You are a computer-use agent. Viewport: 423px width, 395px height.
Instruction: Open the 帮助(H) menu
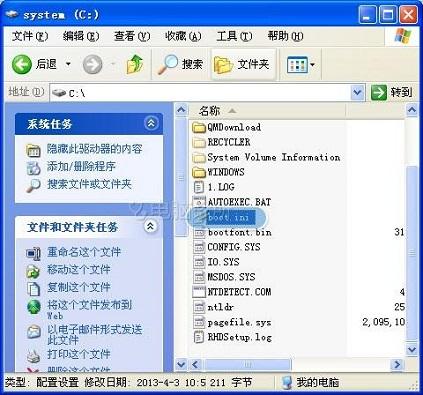point(285,36)
